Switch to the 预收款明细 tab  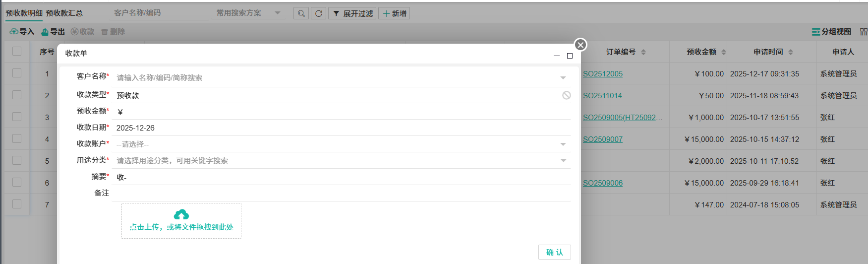point(24,13)
